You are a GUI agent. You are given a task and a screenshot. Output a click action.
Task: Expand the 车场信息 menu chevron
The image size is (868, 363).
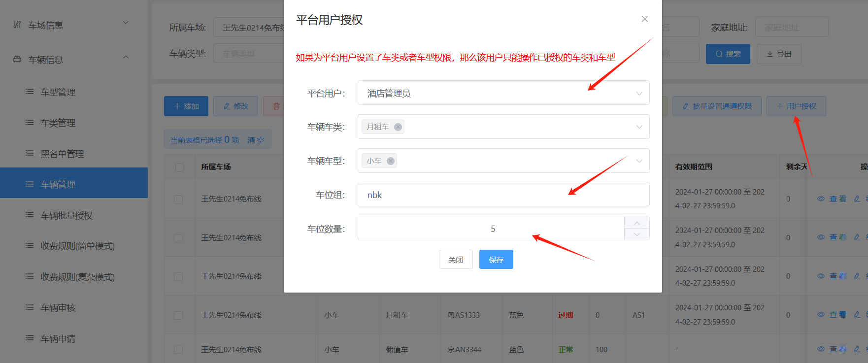tap(126, 23)
